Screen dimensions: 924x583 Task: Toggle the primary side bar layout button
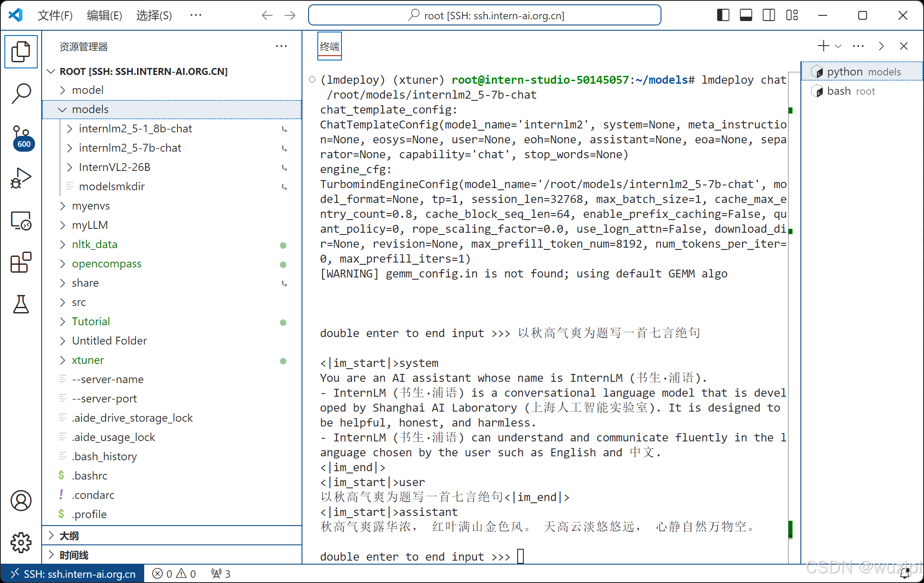point(723,15)
